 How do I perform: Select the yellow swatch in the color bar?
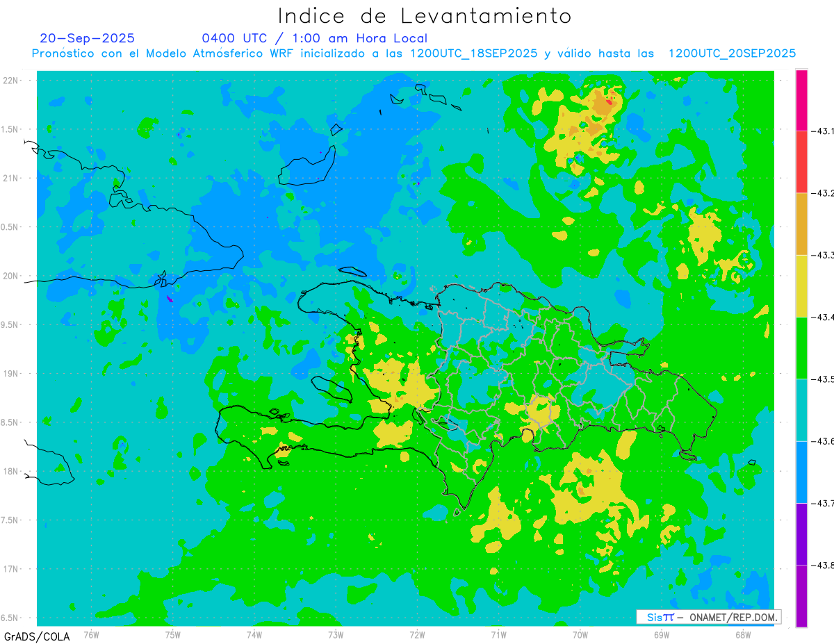801,286
